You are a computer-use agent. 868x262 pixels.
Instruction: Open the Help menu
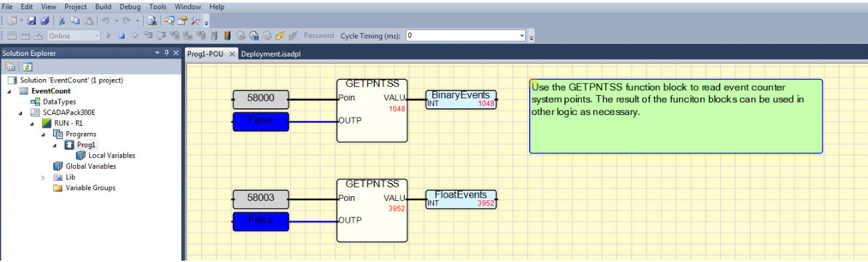[217, 7]
